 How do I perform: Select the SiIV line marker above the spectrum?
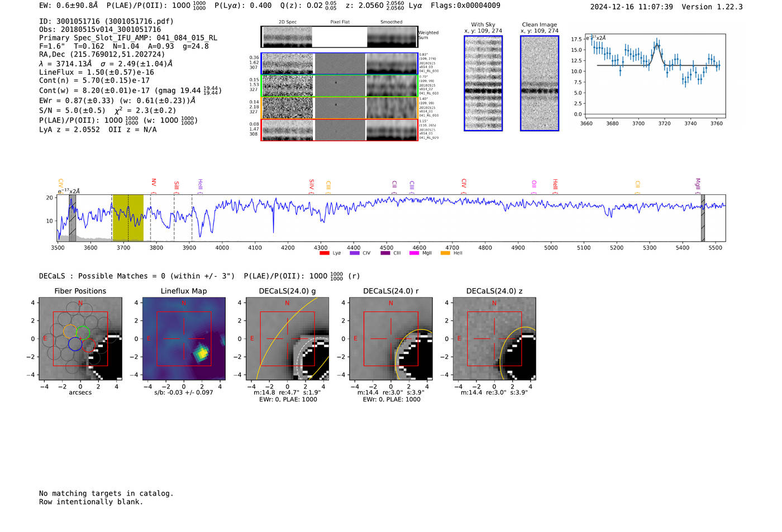312,185
